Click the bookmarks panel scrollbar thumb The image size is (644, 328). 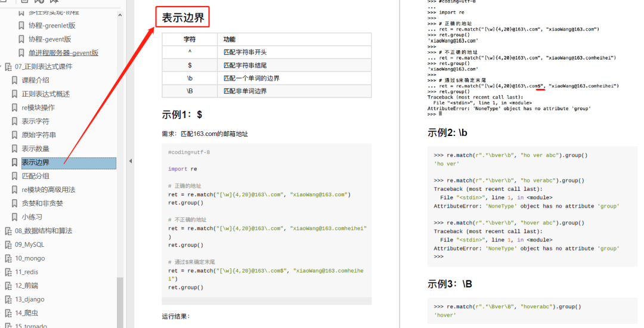(x=120, y=301)
